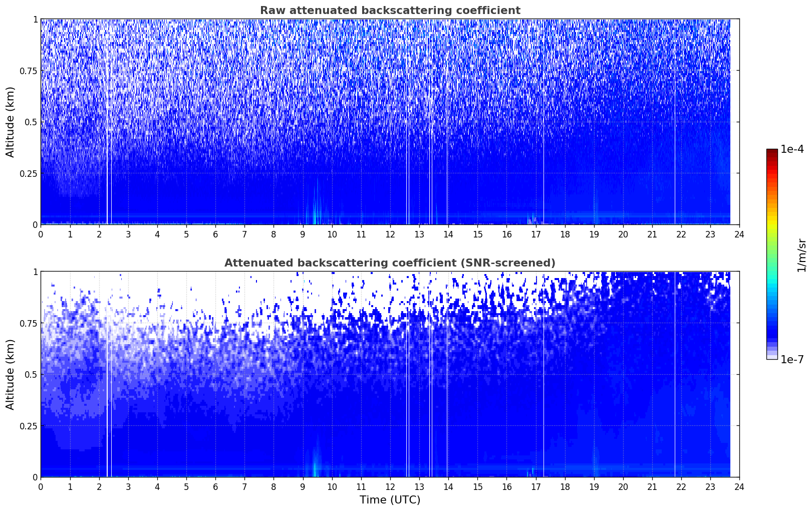
Task: Click hour 14 tick on the SNR-screened plot's time axis
Action: click(448, 486)
